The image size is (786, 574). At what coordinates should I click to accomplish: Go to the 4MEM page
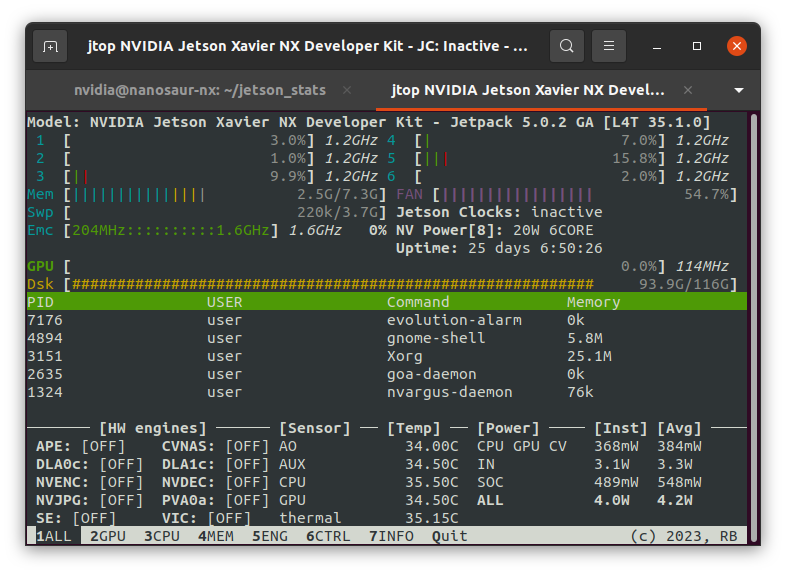(x=216, y=536)
